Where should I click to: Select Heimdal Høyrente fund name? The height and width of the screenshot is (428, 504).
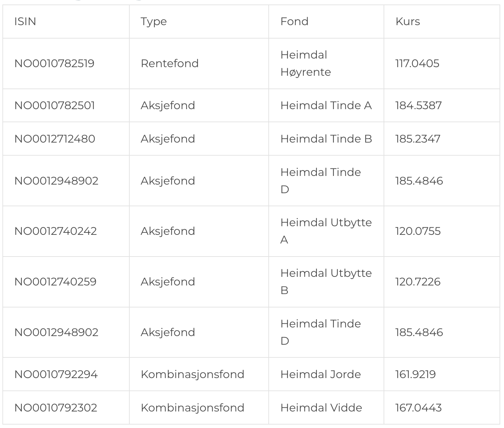click(x=305, y=63)
